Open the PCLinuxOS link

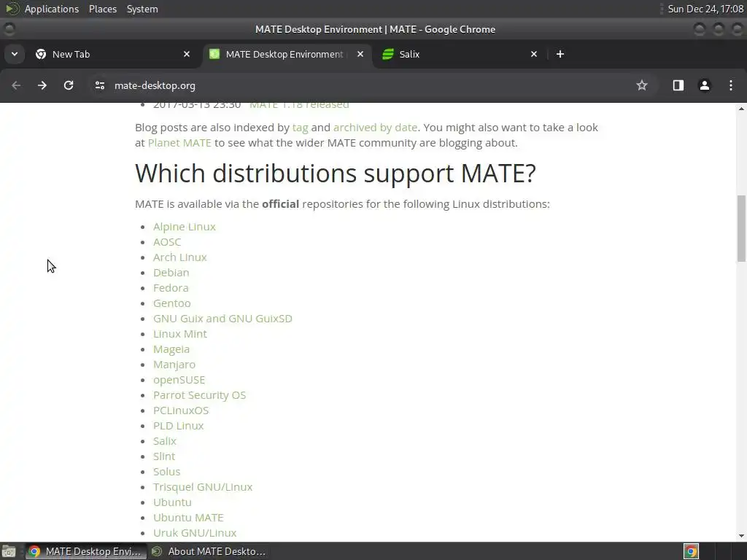181,410
